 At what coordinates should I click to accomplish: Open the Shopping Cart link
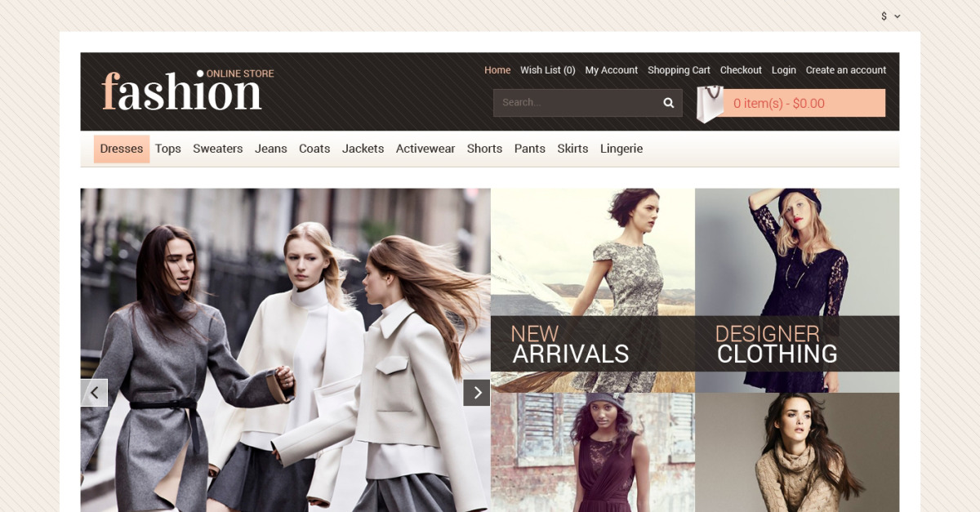[x=679, y=70]
